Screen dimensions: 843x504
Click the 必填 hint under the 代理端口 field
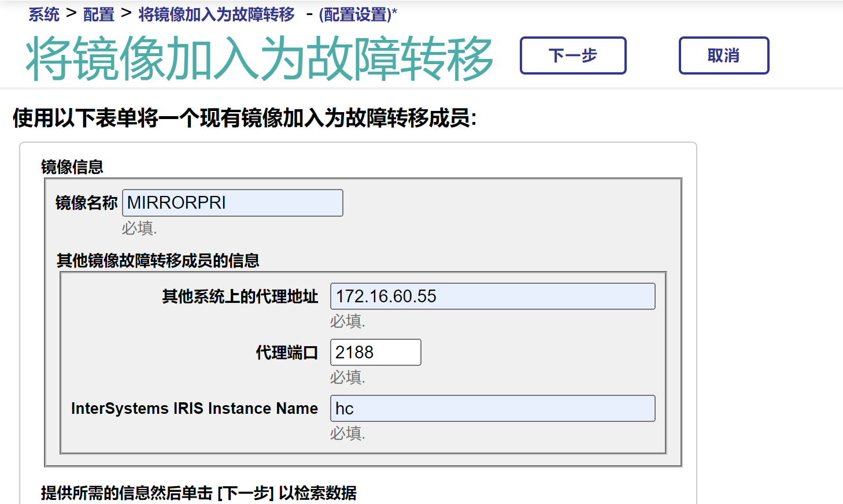(347, 377)
